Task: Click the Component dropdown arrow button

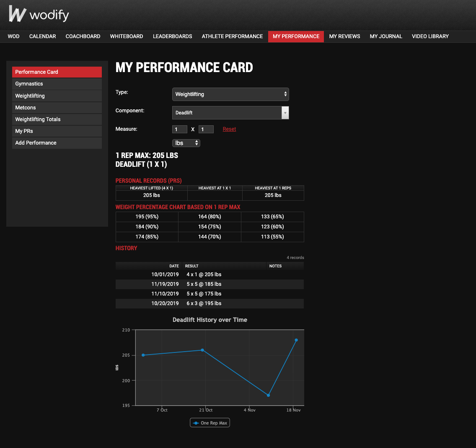Action: [x=285, y=113]
